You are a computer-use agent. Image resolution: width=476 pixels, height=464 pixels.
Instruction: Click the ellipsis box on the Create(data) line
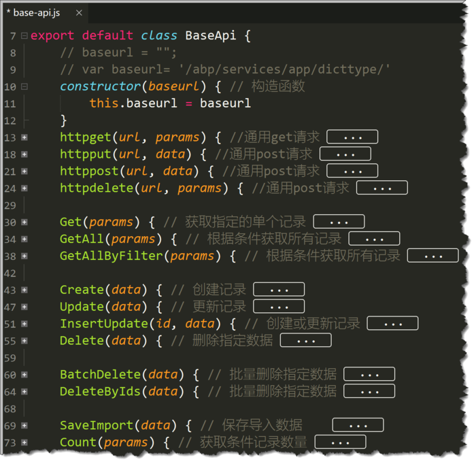pyautogui.click(x=279, y=289)
